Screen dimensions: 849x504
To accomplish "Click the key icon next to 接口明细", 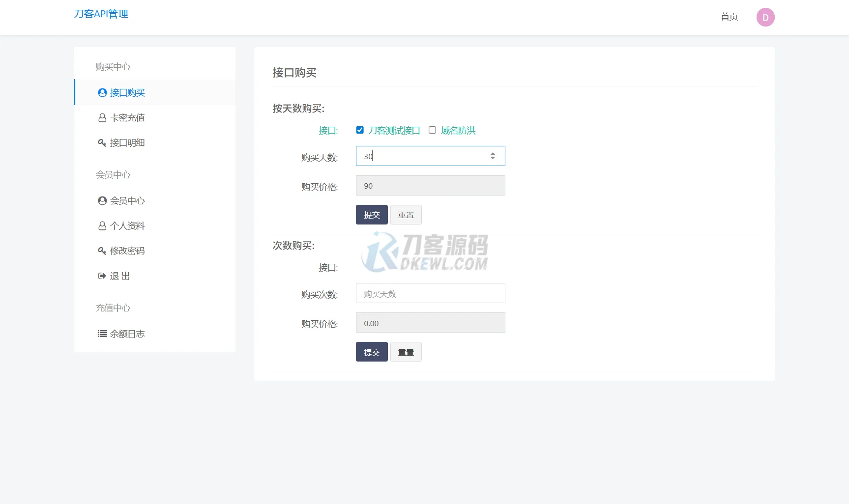I will pos(102,142).
